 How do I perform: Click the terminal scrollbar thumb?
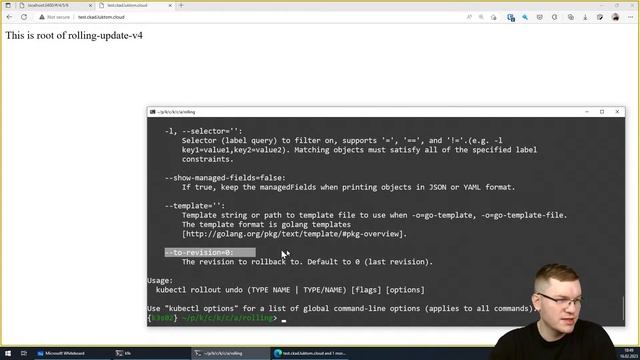623,308
